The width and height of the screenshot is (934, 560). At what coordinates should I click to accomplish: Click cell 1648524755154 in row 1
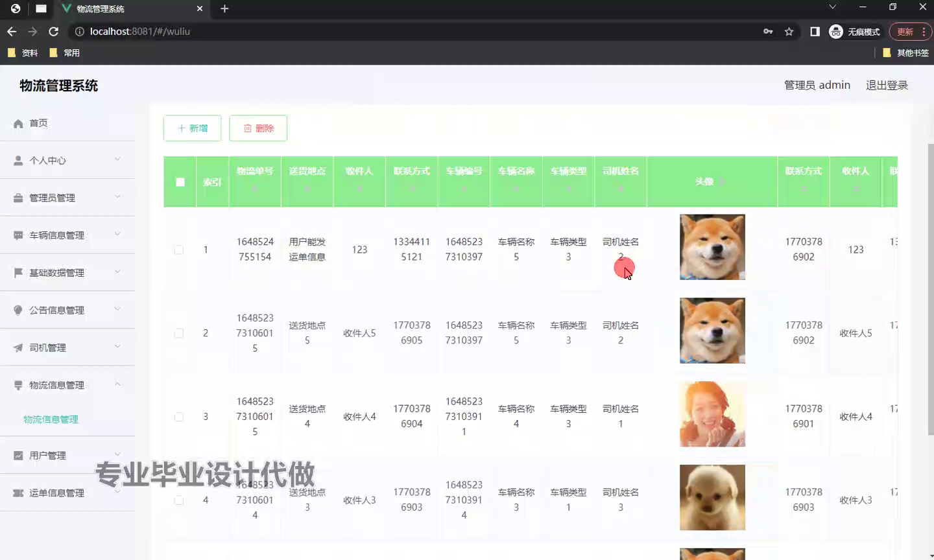[x=255, y=249]
